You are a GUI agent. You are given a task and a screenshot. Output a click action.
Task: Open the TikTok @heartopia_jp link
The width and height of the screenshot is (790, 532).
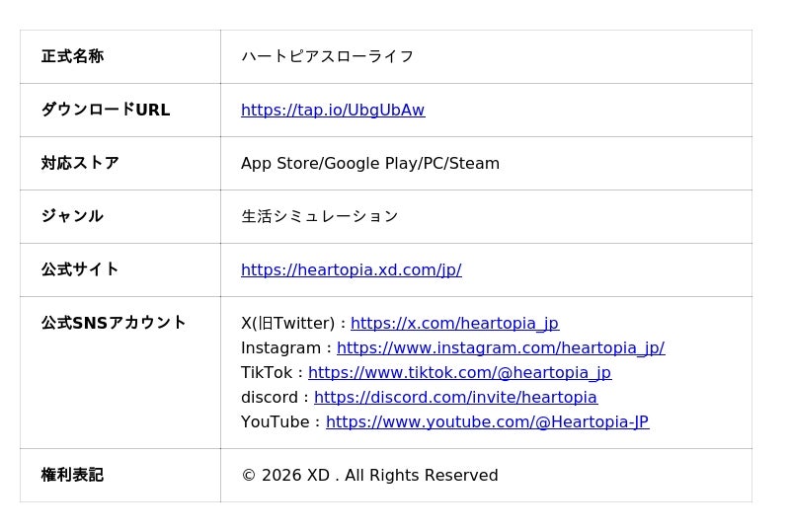(x=460, y=372)
